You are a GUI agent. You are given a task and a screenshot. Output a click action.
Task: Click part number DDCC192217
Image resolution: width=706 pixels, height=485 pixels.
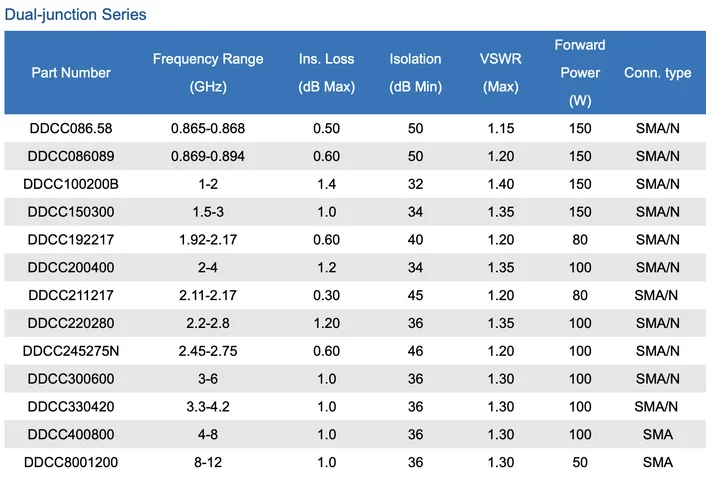(x=71, y=240)
